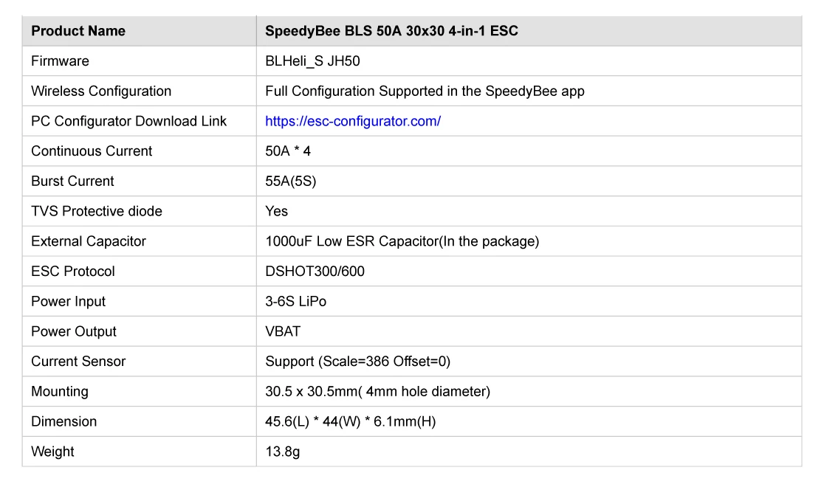The width and height of the screenshot is (824, 504).
Task: Click the Burst Current value 55A(5S)
Action: (291, 181)
